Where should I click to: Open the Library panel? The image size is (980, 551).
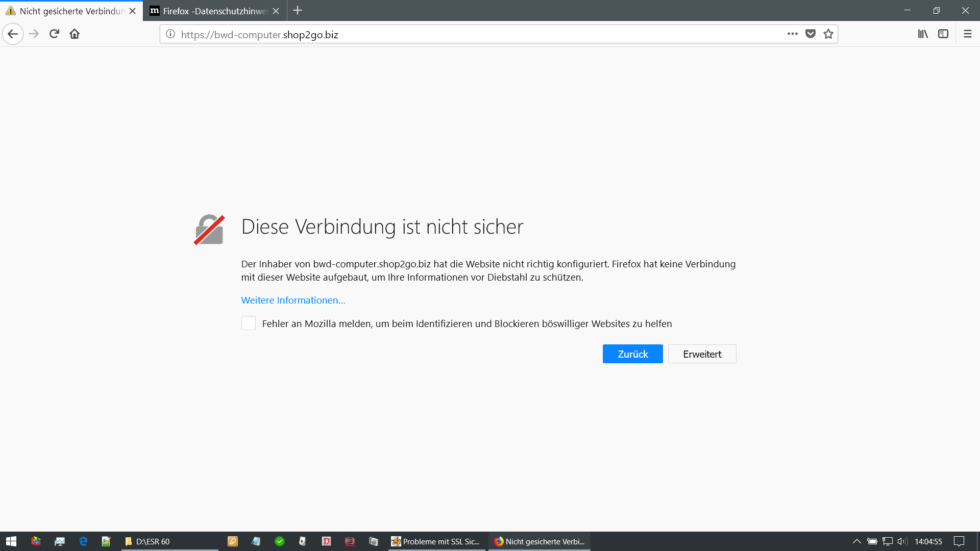coord(923,34)
